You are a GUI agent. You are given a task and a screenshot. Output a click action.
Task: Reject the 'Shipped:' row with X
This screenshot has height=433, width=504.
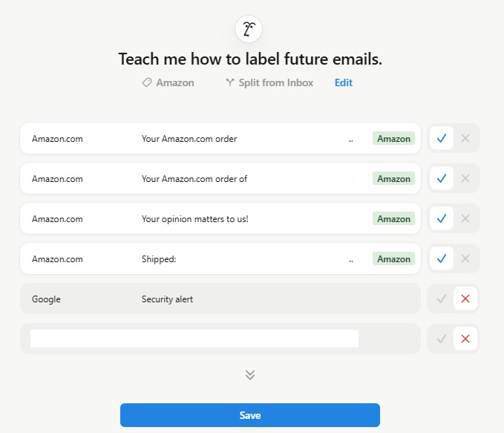[x=465, y=258]
